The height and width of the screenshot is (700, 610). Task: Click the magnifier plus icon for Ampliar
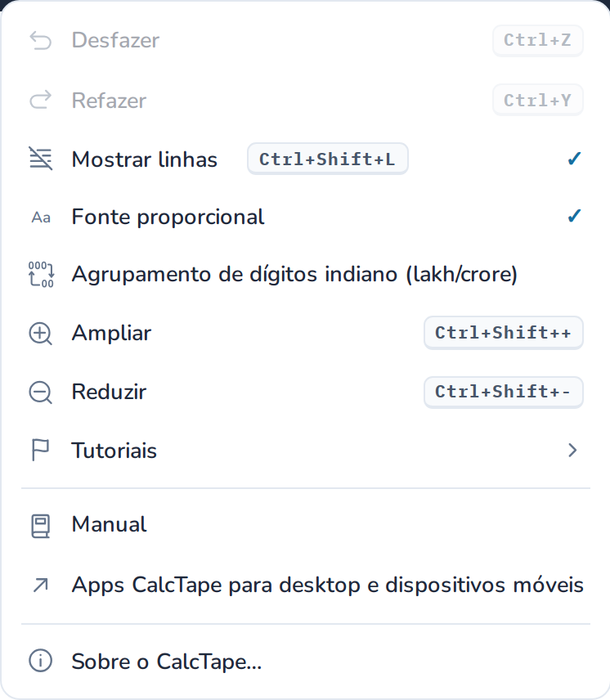click(x=41, y=334)
